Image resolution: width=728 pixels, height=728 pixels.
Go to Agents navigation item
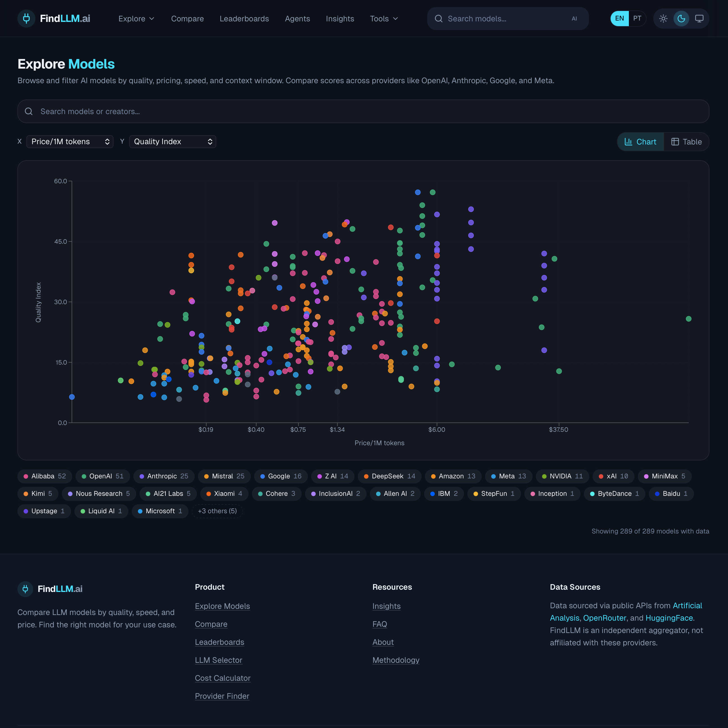pos(297,19)
